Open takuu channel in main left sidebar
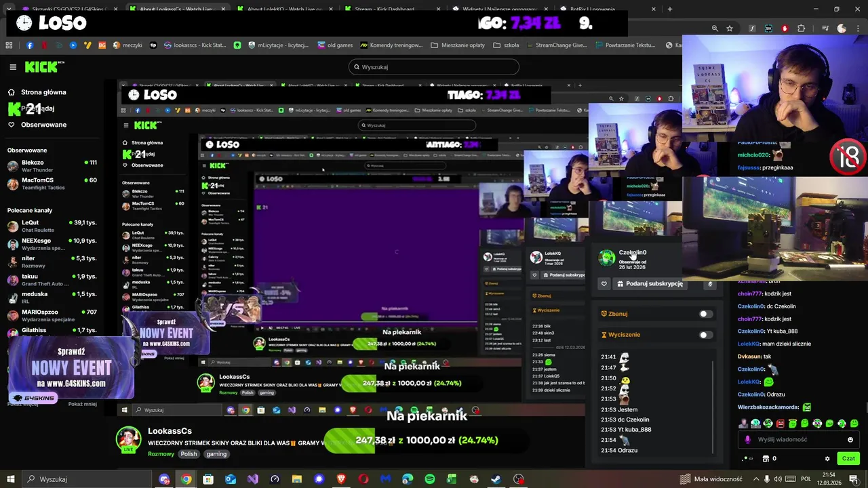This screenshot has height=488, width=868. [52, 280]
